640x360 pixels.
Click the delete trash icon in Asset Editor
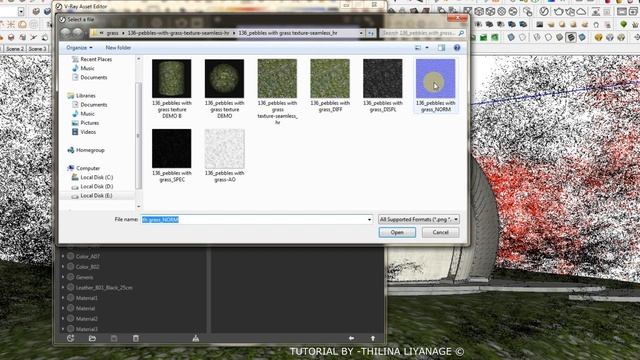click(136, 338)
